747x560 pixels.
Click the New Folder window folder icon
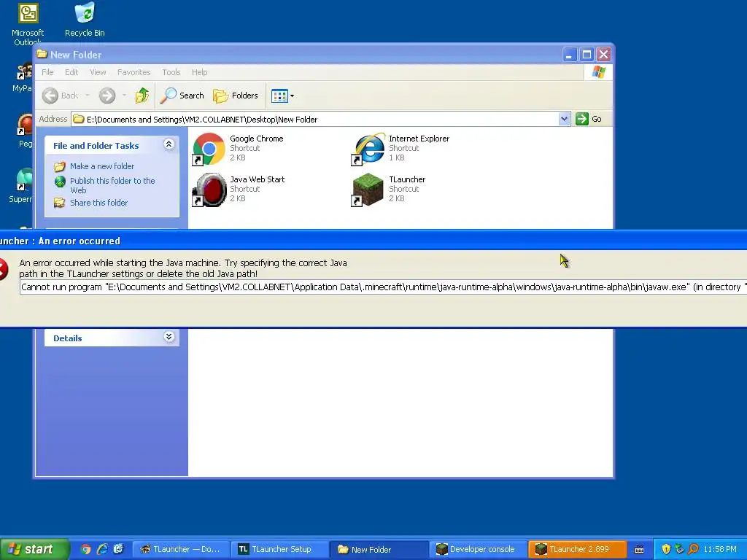(x=42, y=54)
